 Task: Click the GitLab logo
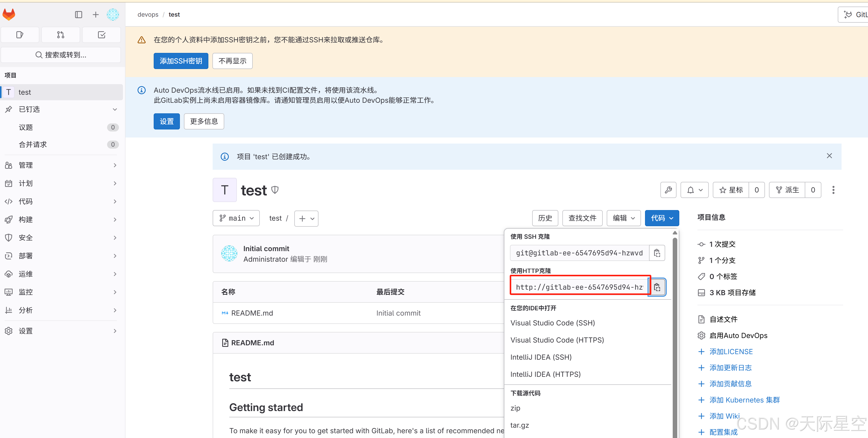click(9, 14)
